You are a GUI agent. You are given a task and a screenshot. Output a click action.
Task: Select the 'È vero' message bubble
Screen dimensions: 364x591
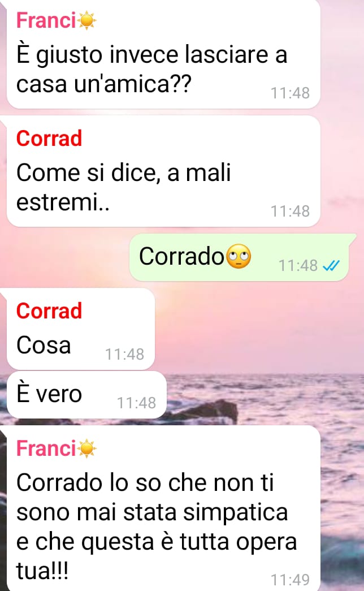(86, 395)
